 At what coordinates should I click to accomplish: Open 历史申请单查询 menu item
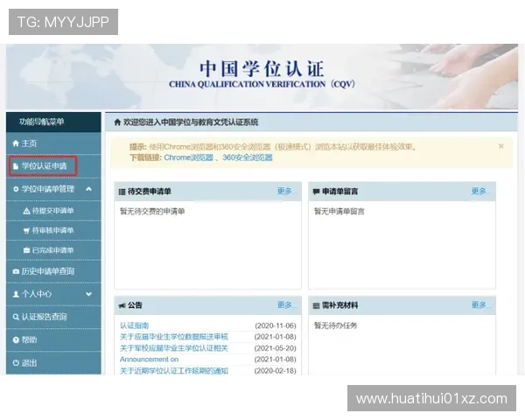(48, 271)
